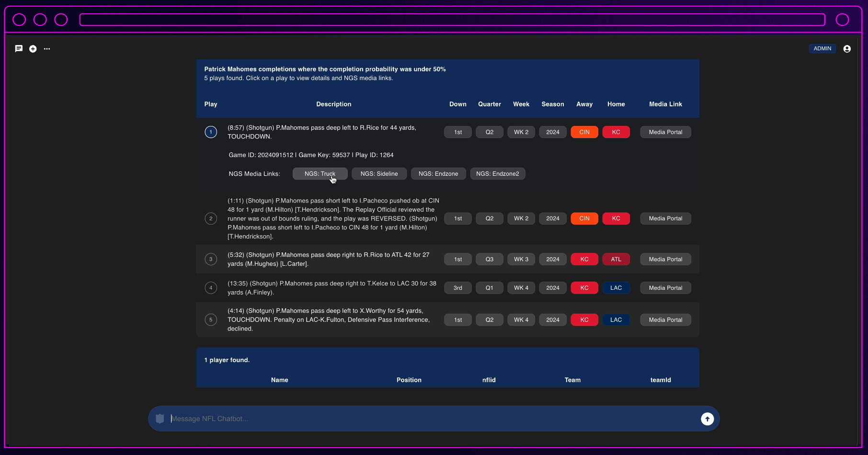Click the LAC home badge in T.Kelce row
This screenshot has height=455, width=868.
[x=616, y=288]
